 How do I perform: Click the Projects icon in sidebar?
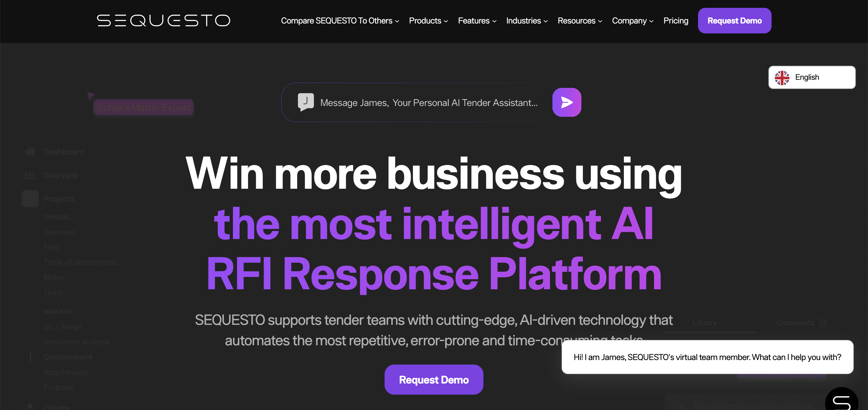point(30,199)
